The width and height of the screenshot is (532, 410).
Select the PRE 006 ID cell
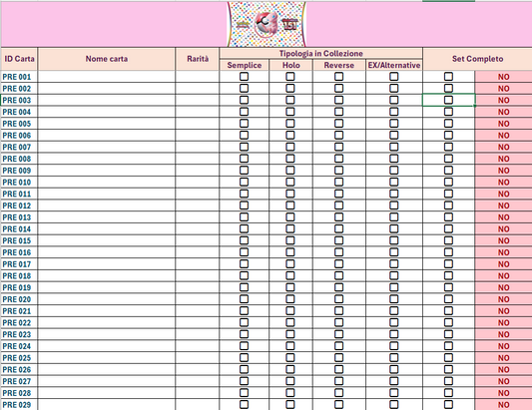point(19,136)
